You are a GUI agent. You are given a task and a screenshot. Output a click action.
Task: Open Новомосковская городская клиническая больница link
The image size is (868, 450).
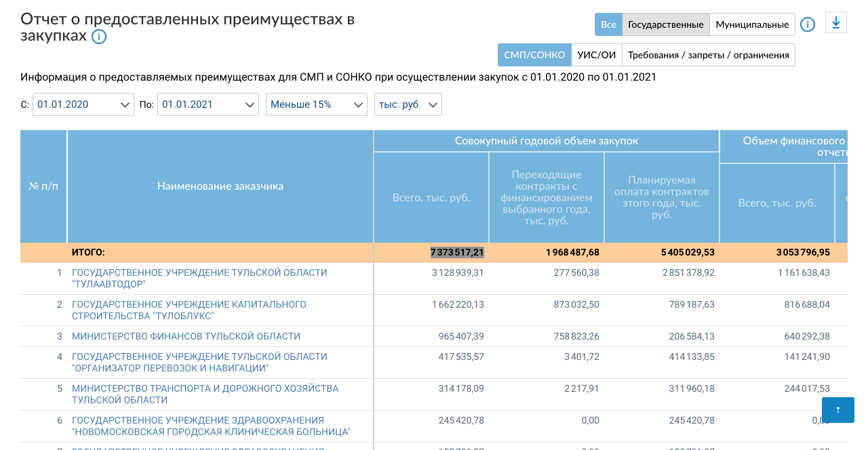point(210,426)
